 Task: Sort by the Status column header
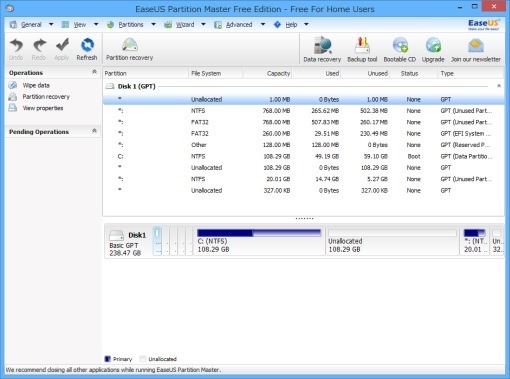413,73
